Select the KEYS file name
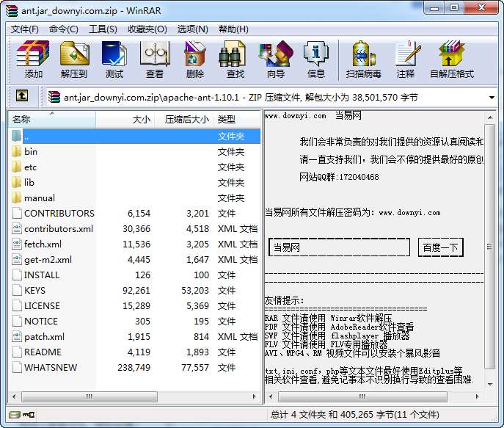This screenshot has height=428, width=504. coord(34,291)
